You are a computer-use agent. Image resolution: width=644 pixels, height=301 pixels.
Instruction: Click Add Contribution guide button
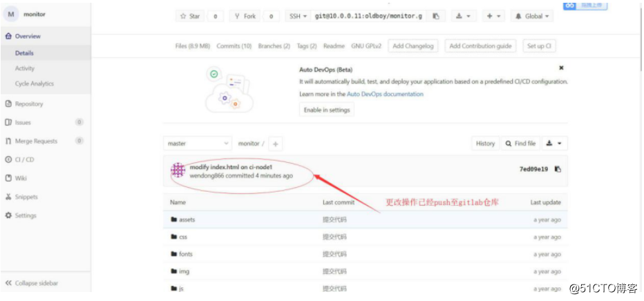pos(480,46)
